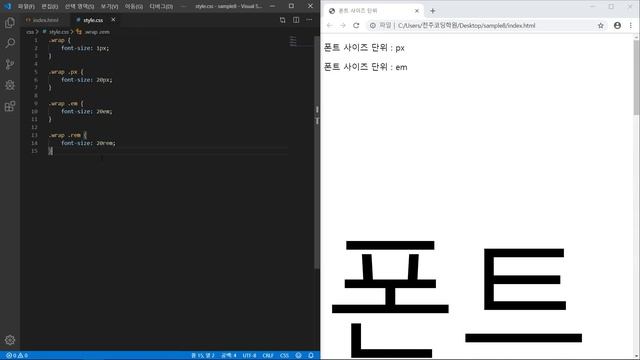Click the '폰트 사이즈 단위 : px' text
This screenshot has height=360, width=640.
pyautogui.click(x=364, y=48)
